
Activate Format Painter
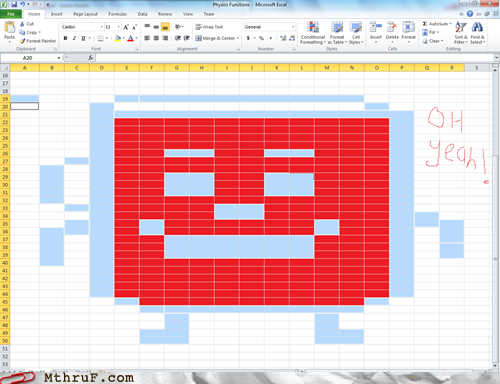pyautogui.click(x=38, y=41)
